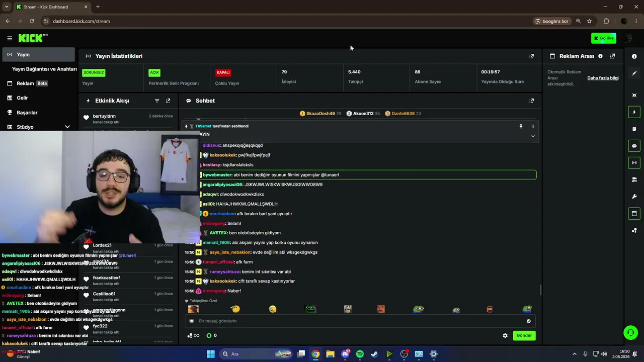Image resolution: width=644 pixels, height=362 pixels.
Task: Open the Gelir sidebar item
Action: point(38,98)
